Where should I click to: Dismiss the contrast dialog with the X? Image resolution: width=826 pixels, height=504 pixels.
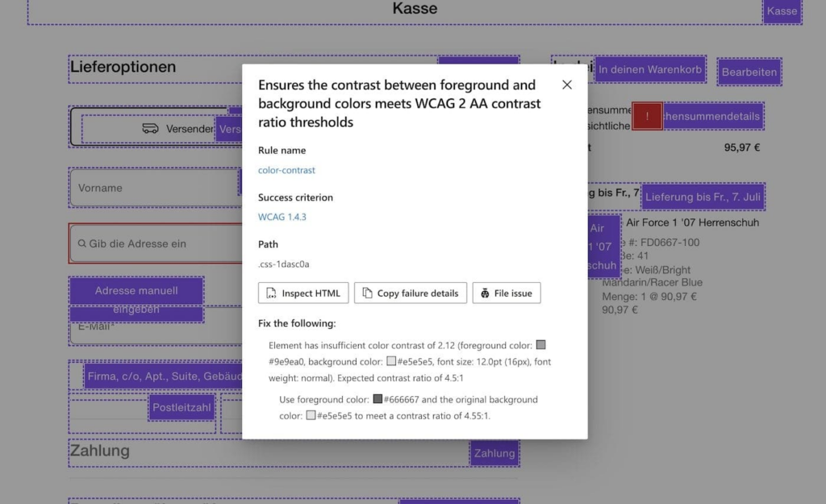566,84
